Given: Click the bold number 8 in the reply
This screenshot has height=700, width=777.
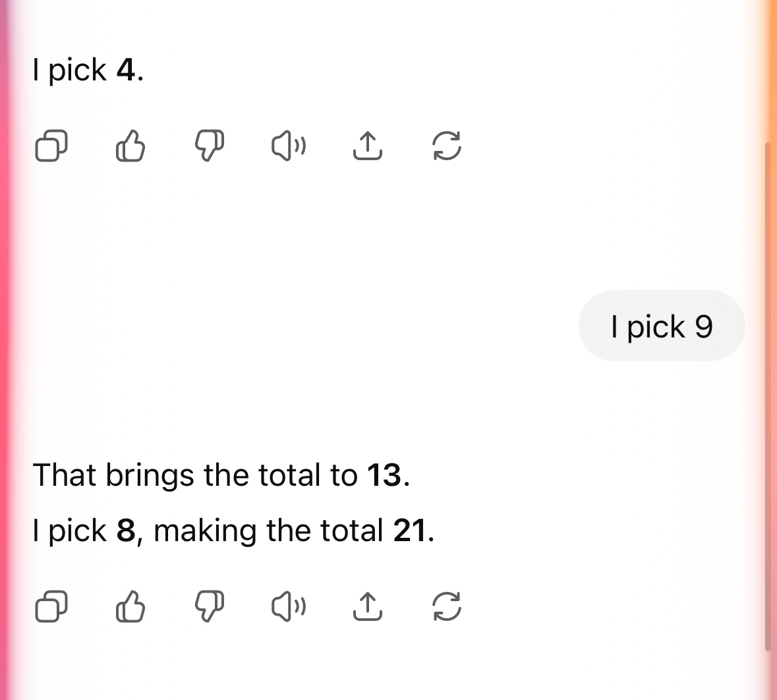Looking at the screenshot, I should [126, 531].
